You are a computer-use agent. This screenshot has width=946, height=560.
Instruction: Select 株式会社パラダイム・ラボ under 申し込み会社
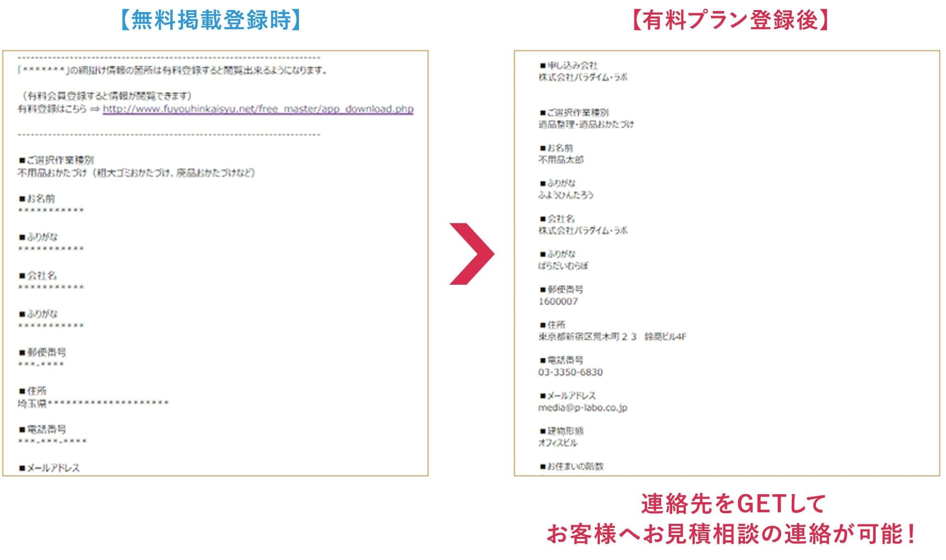583,77
